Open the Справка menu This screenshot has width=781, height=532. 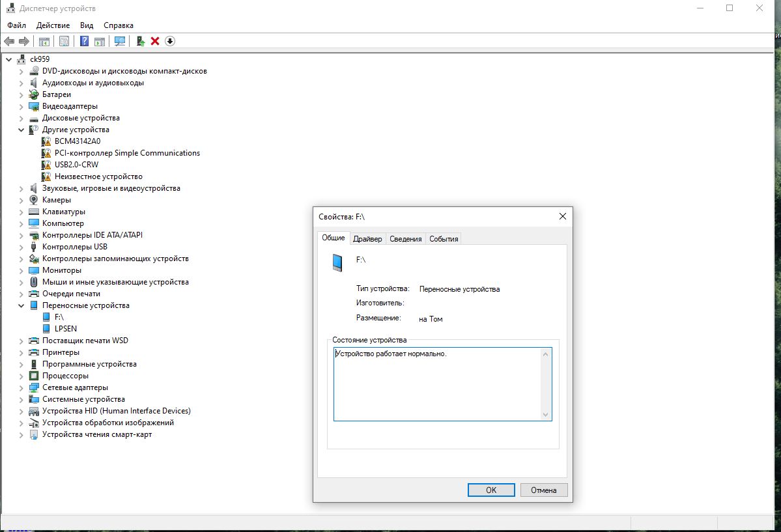(x=118, y=25)
